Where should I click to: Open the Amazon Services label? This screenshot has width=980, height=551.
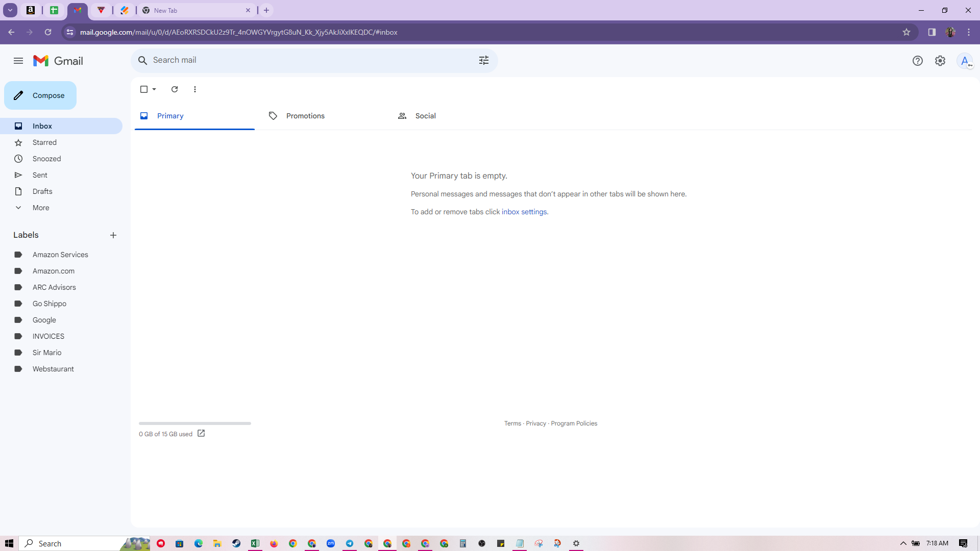coord(61,255)
